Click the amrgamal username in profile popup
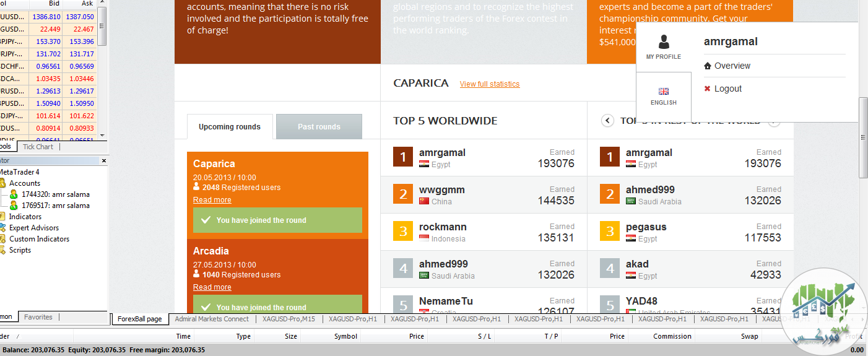Screen dimensions: 868x356 [731, 42]
